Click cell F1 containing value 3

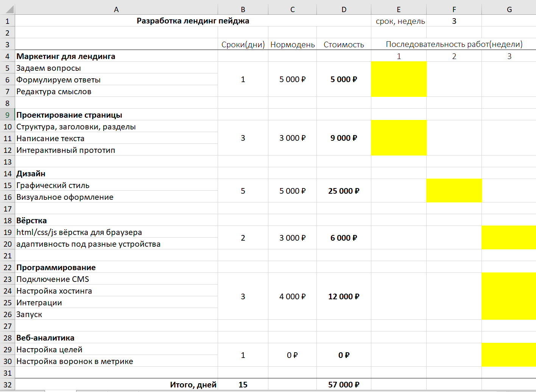coord(454,21)
